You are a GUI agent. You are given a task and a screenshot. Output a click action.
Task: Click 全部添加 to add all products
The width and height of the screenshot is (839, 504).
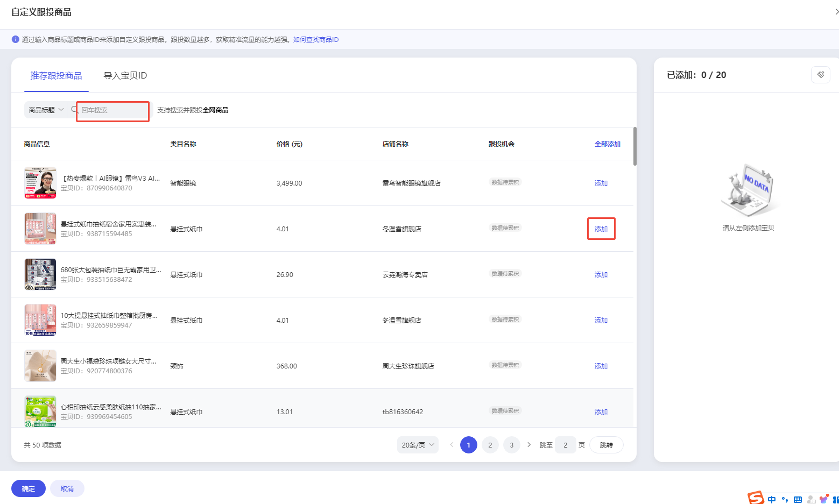(607, 144)
